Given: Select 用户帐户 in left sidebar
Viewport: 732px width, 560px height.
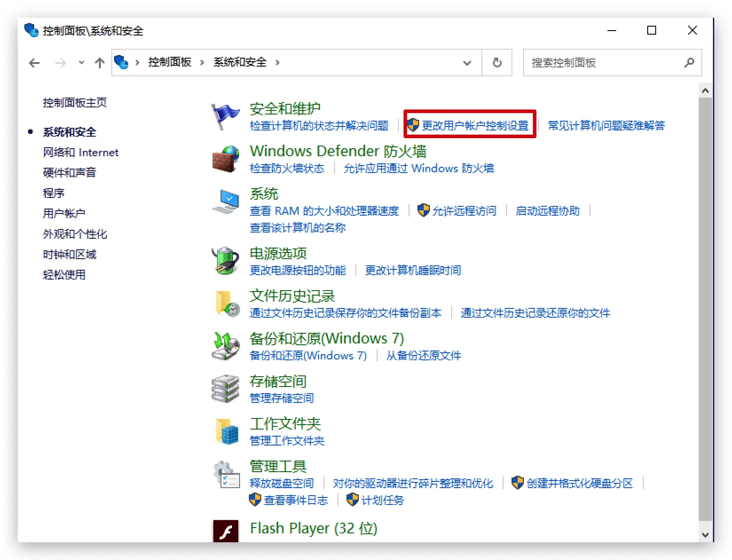Looking at the screenshot, I should coord(64,213).
